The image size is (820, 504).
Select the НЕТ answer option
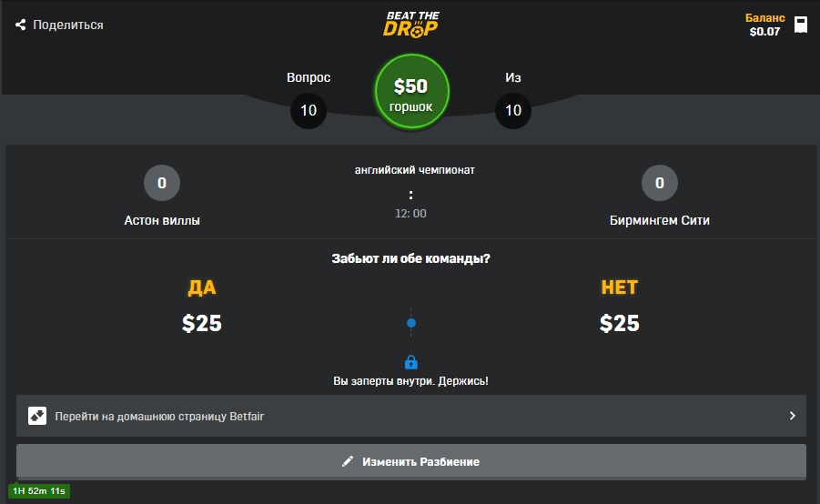[619, 287]
